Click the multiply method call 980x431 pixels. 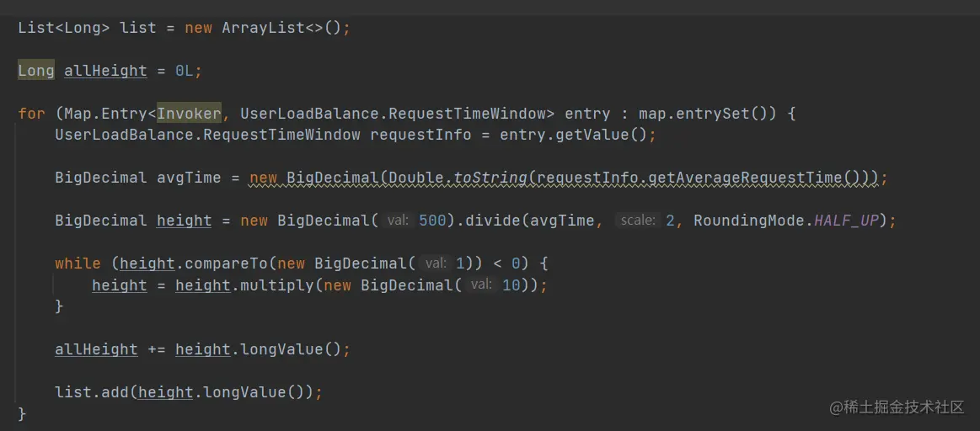point(277,285)
